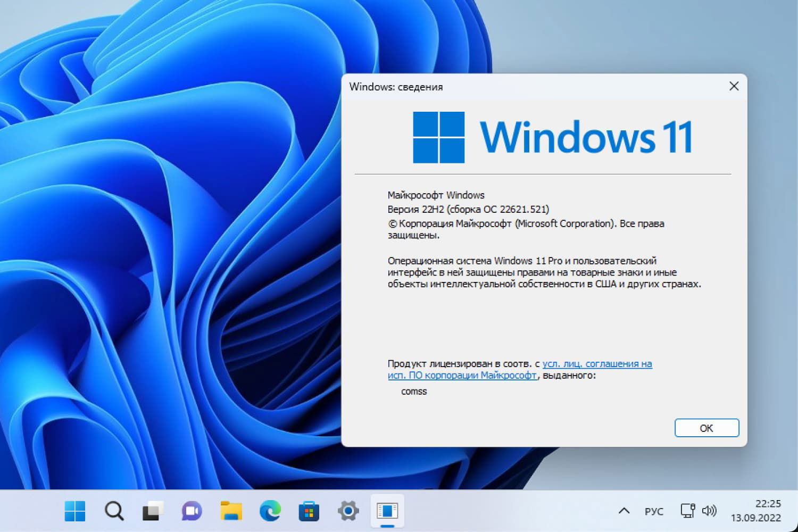This screenshot has height=532, width=798.
Task: Show hidden tray icons chevron
Action: (624, 511)
